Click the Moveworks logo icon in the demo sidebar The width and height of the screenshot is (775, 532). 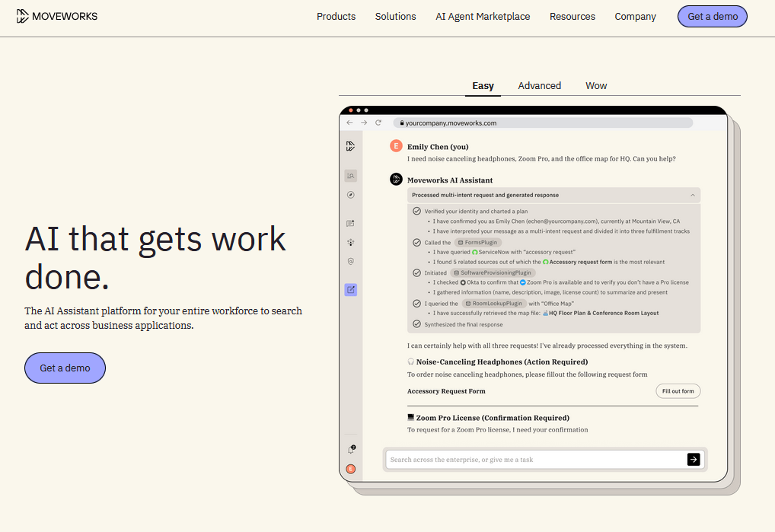(x=350, y=146)
